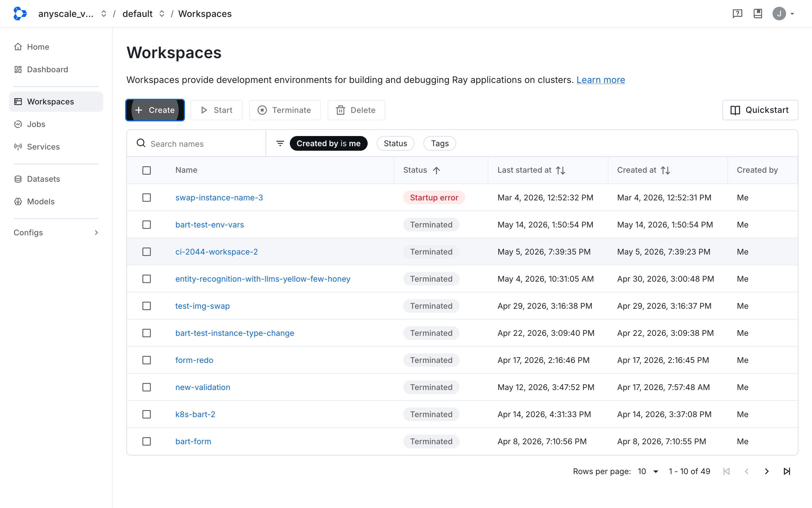
Task: Select checkbox for new-validation
Action: (147, 387)
